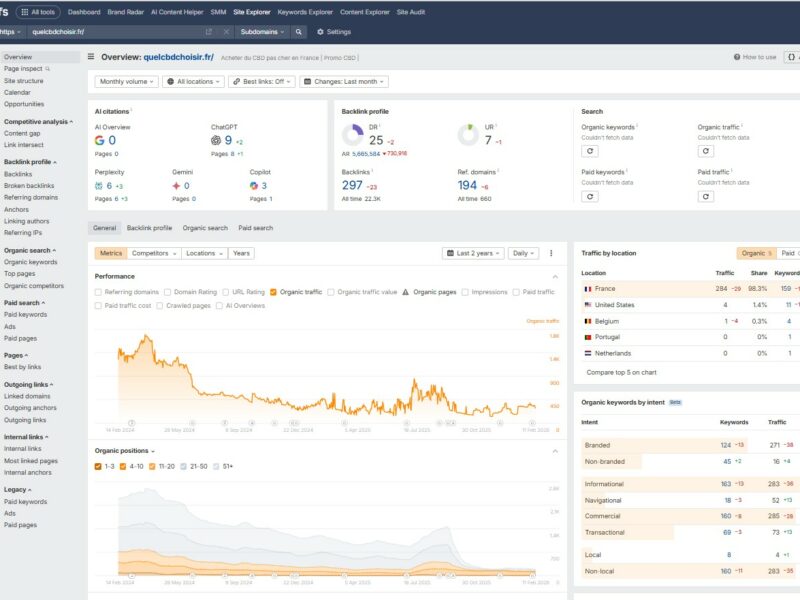Open the Daily interval dropdown

523,253
